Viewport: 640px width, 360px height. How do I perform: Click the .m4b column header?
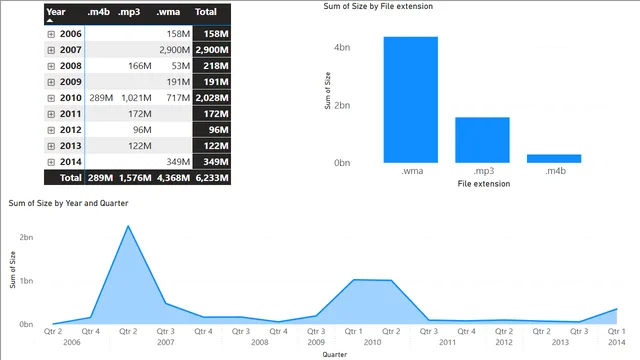98,12
